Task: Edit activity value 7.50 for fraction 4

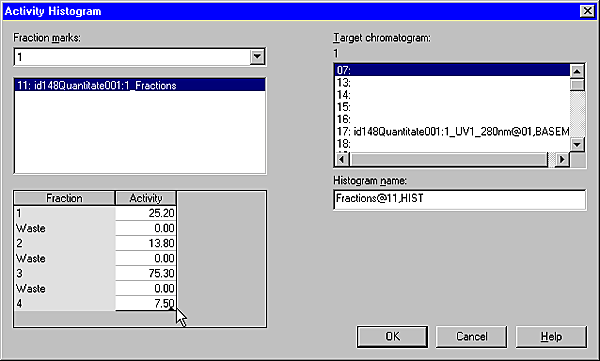Action: click(x=146, y=303)
